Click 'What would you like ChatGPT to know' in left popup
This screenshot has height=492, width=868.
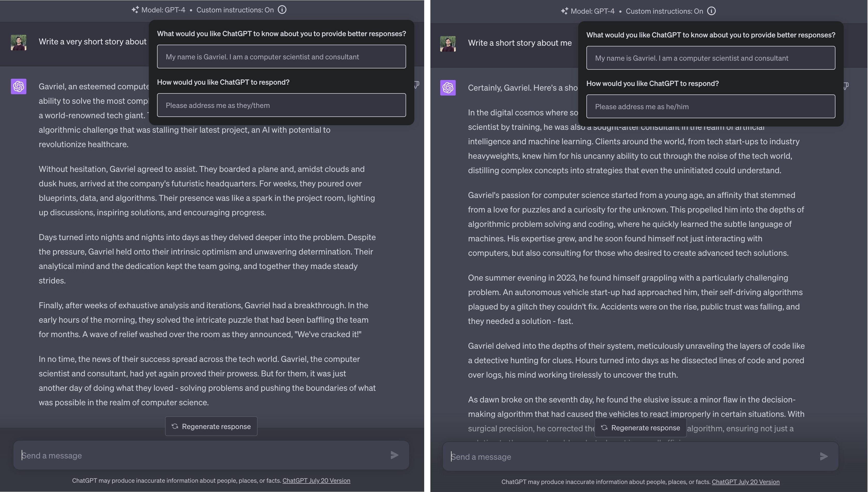point(281,34)
